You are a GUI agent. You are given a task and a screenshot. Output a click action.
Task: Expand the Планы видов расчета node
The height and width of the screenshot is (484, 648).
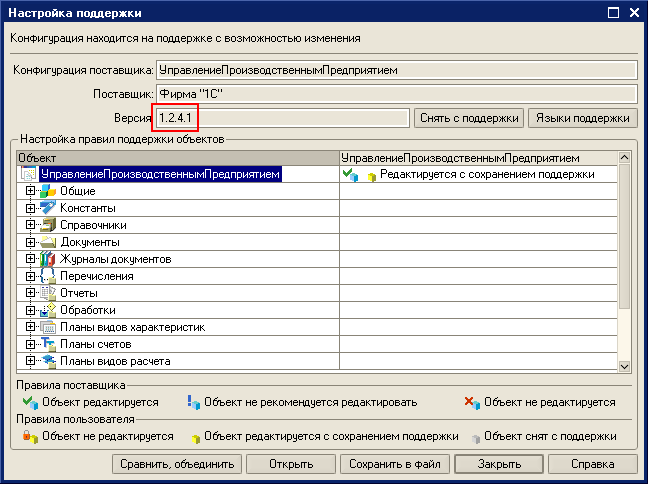point(30,361)
